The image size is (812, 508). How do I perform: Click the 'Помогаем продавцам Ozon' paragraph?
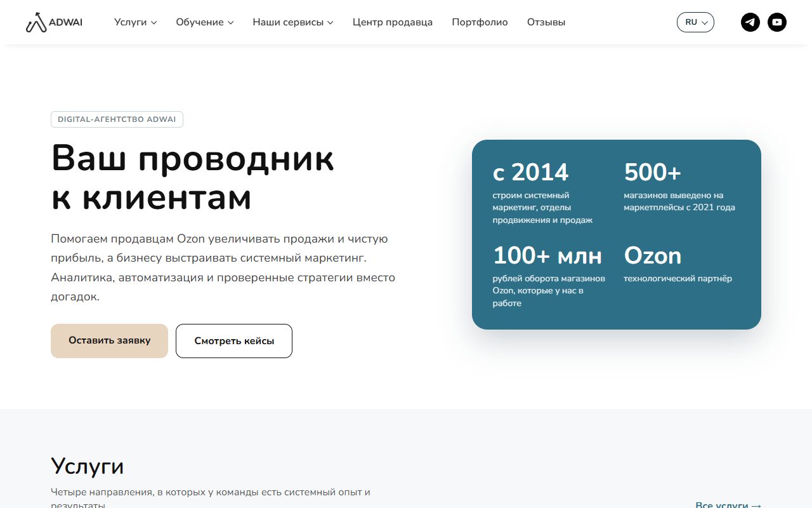223,268
